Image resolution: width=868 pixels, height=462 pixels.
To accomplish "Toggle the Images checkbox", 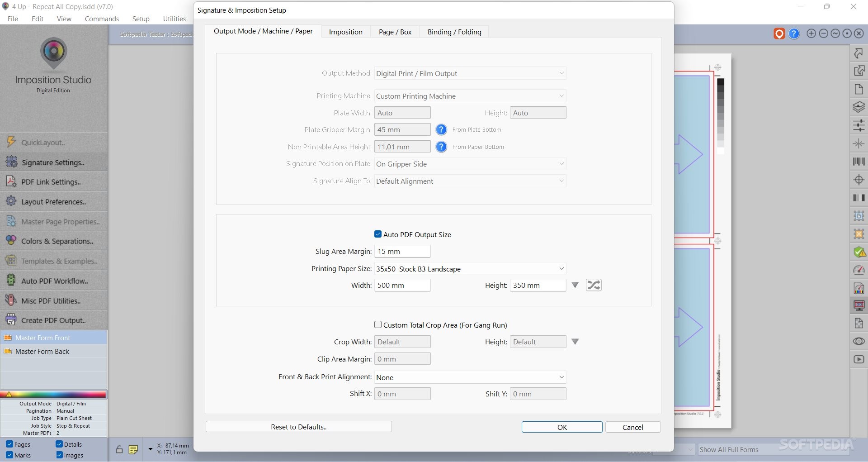I will [x=59, y=455].
